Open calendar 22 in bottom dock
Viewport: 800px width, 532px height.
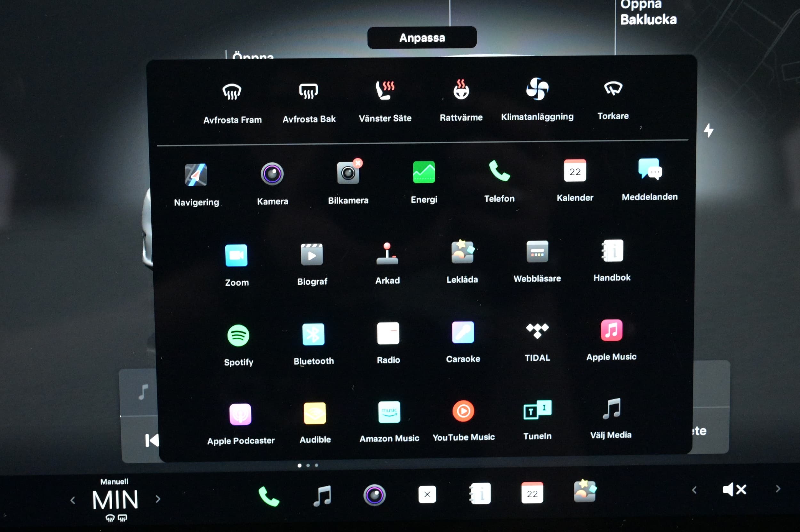[x=532, y=493]
